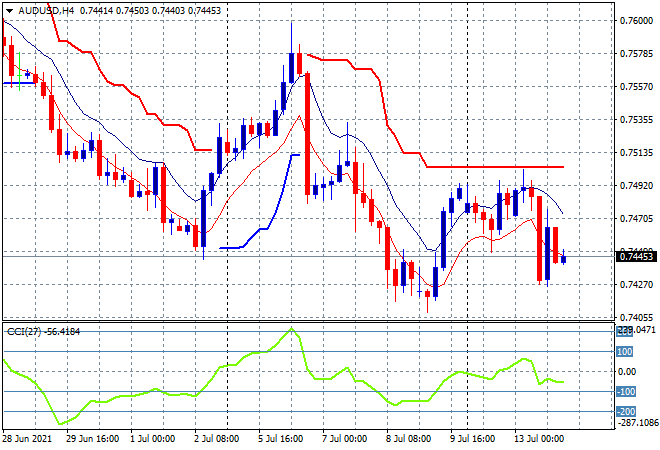Click the 0.7513 price scale label
Image resolution: width=660 pixels, height=450 pixels.
pyautogui.click(x=631, y=153)
